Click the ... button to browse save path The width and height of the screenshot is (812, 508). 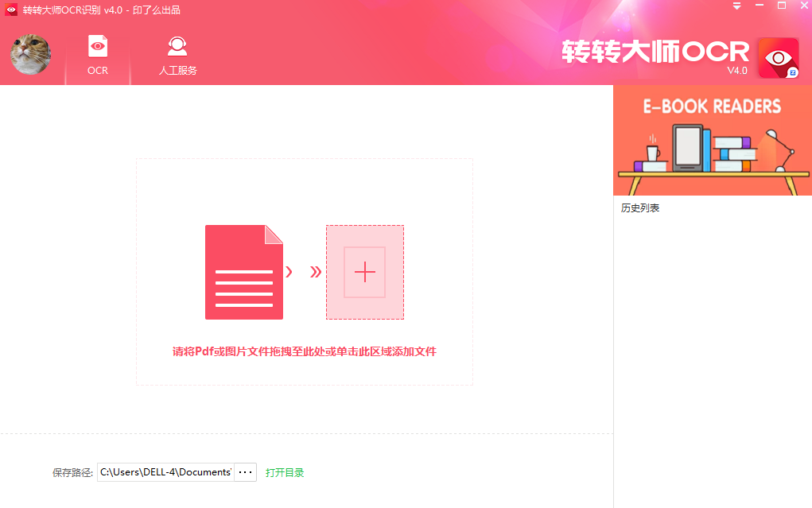[x=245, y=471]
